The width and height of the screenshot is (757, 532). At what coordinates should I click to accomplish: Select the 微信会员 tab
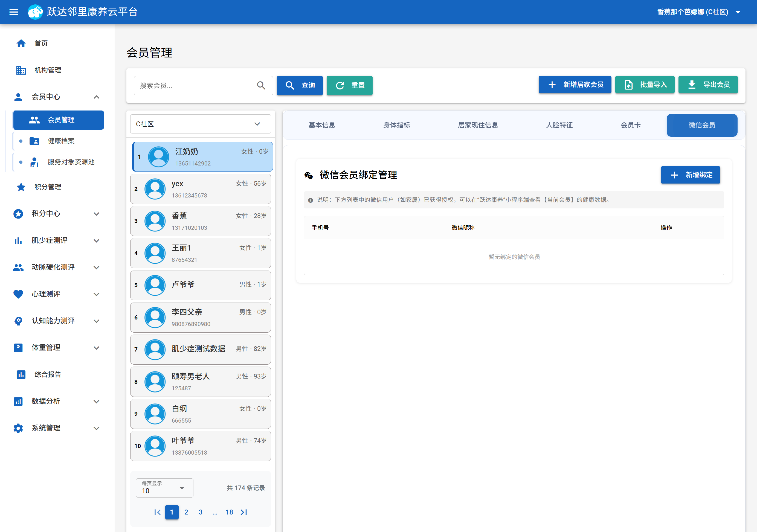pos(702,125)
